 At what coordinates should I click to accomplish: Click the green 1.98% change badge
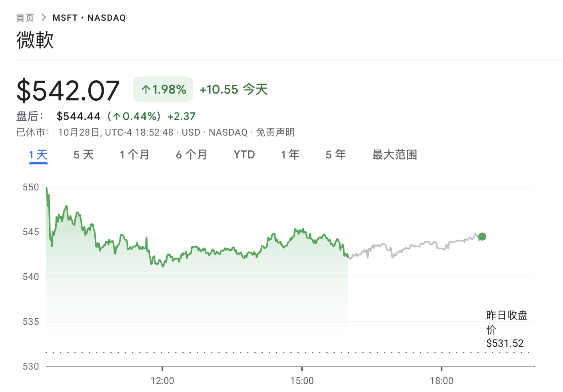pyautogui.click(x=163, y=89)
